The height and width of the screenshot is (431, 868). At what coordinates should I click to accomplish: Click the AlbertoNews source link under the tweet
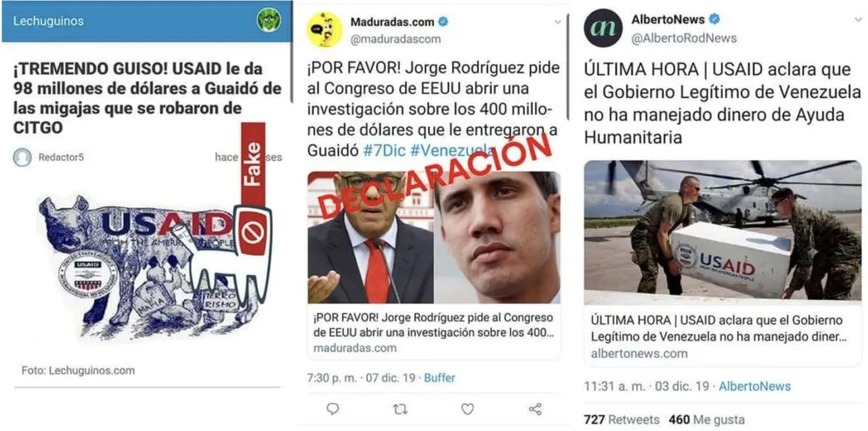[x=755, y=386]
